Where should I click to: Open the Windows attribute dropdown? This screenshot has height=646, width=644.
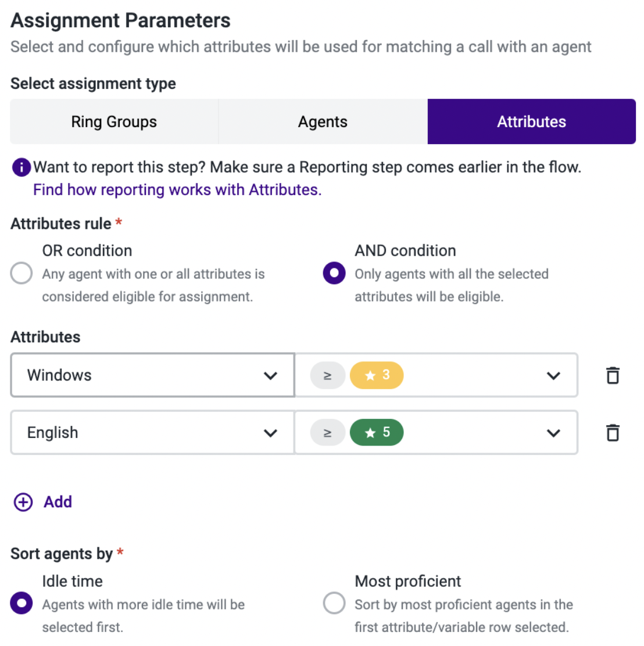152,375
